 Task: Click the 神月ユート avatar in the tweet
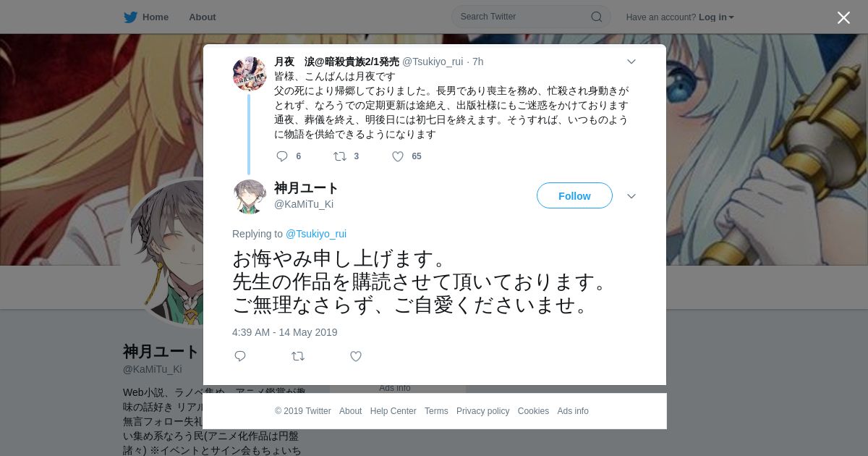tap(250, 196)
